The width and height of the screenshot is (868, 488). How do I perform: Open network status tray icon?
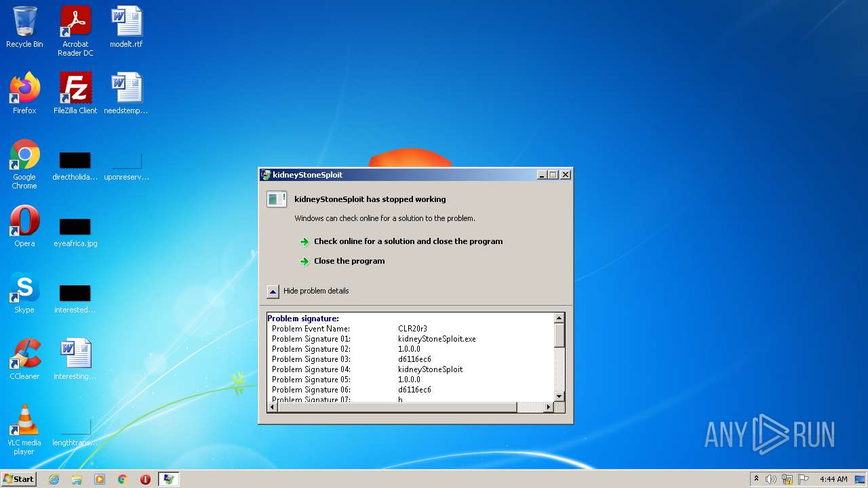pos(787,479)
